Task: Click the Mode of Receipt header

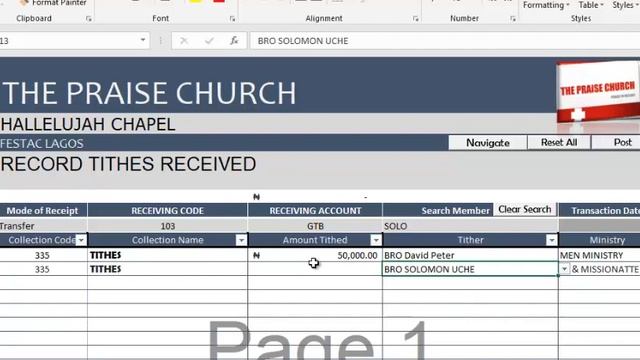Action: pos(43,211)
